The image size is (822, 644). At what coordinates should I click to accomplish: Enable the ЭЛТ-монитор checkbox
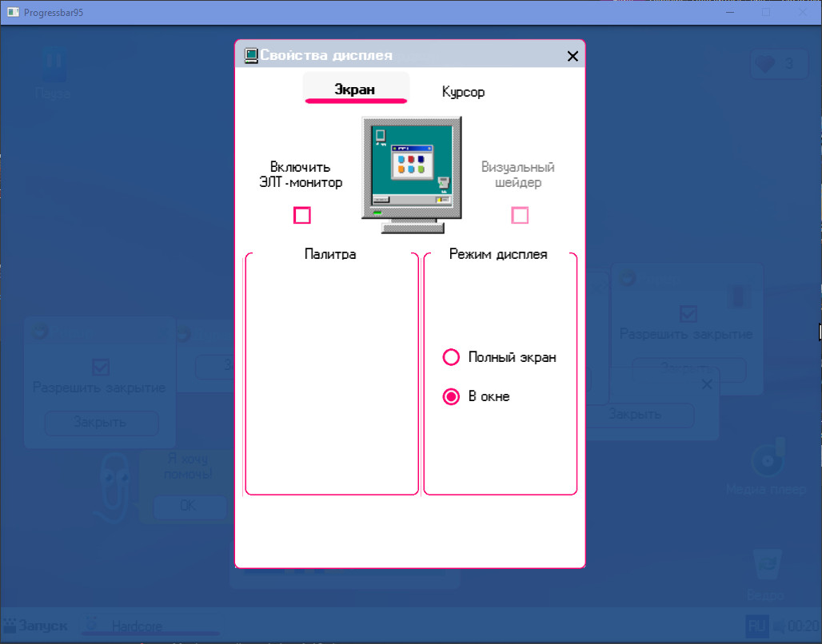coord(302,215)
